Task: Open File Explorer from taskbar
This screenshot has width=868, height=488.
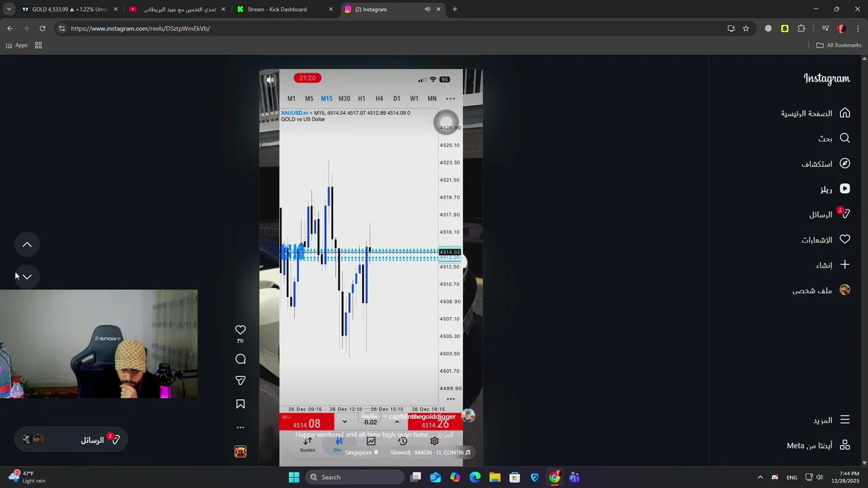Action: coord(495,477)
